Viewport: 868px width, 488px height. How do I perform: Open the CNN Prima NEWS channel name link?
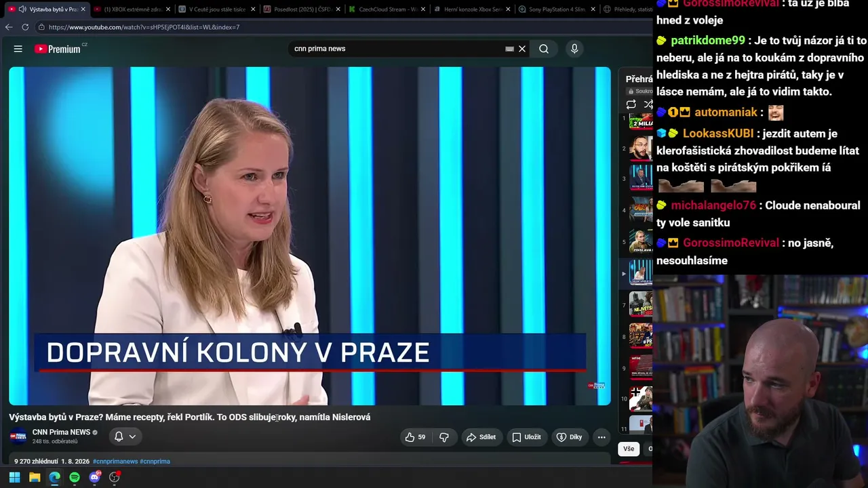(x=61, y=432)
